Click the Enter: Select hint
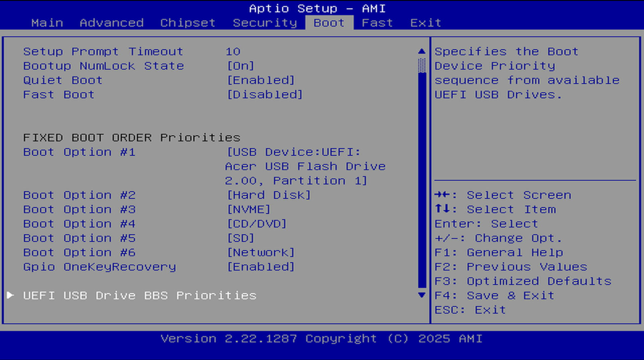644x360 pixels. coord(486,224)
